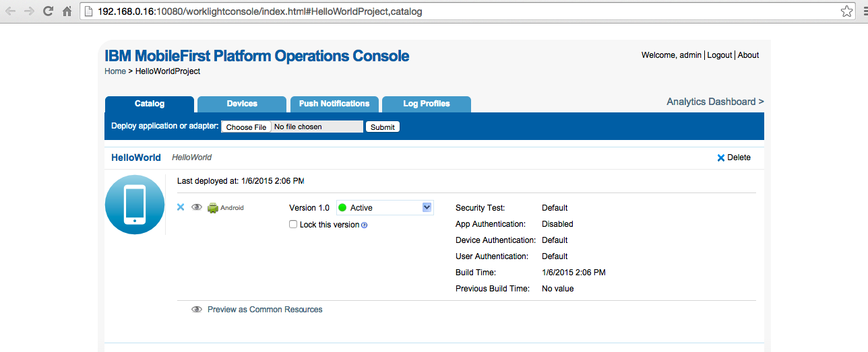Switch to the Catalog tab
Viewport: 868px width, 352px height.
click(x=150, y=104)
